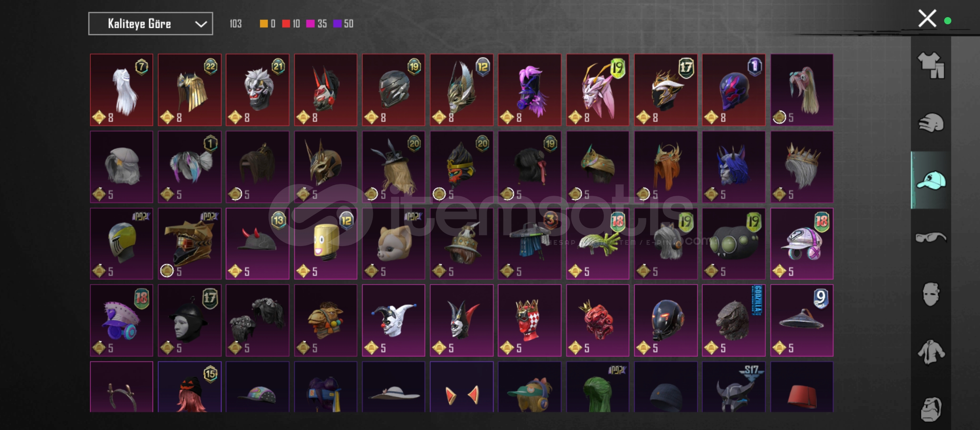Select the helmet category icon in sidebar

point(931,123)
